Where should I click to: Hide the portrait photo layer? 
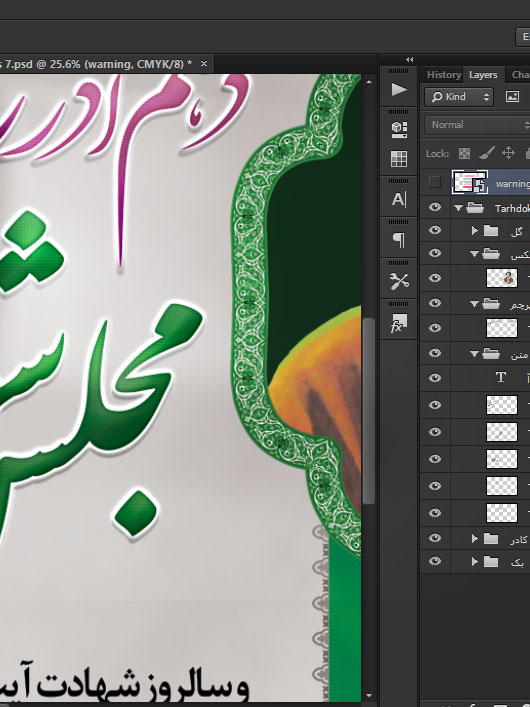coord(435,278)
